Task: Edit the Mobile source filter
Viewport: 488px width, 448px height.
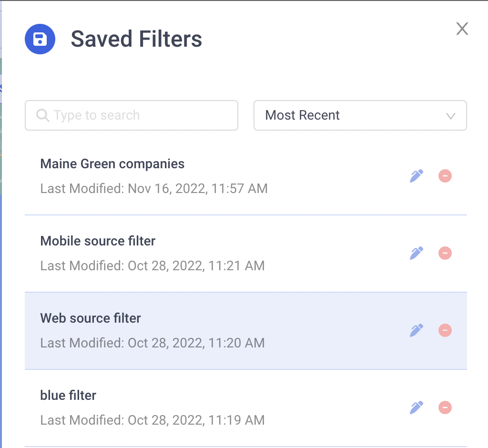Action: click(417, 253)
